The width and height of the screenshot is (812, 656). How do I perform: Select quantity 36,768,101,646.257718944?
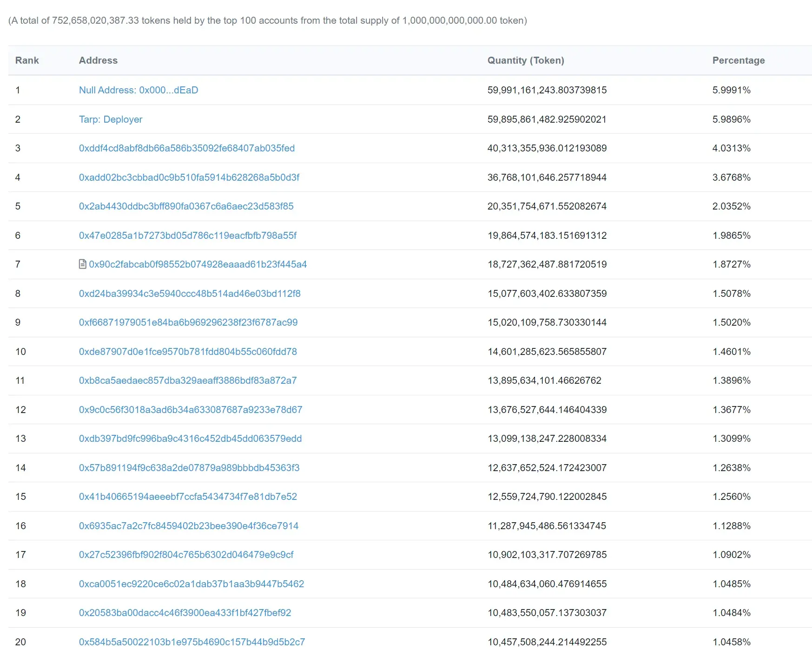[x=547, y=177]
